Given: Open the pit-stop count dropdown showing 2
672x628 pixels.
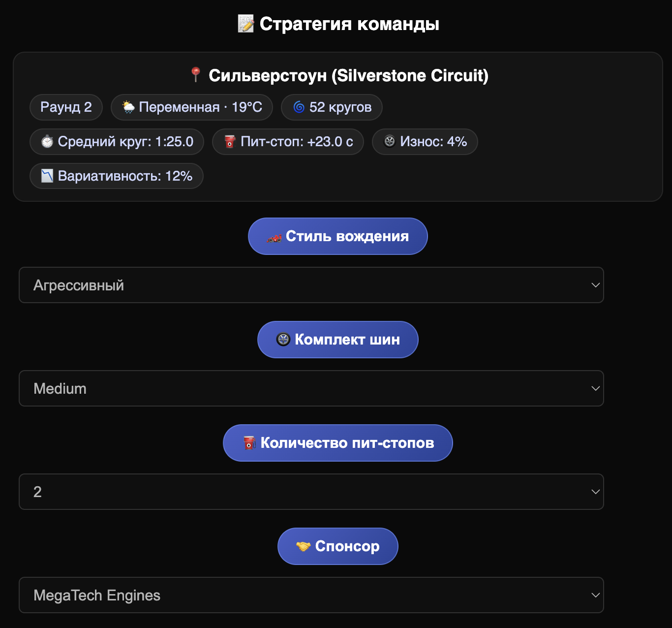Looking at the screenshot, I should 311,492.
